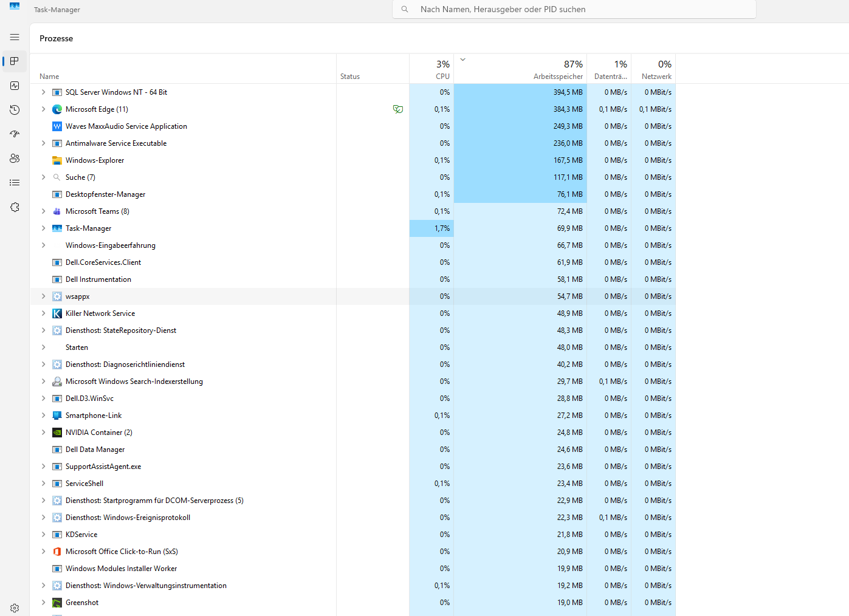Select the Desktopfenster-Manager process row

coord(352,194)
